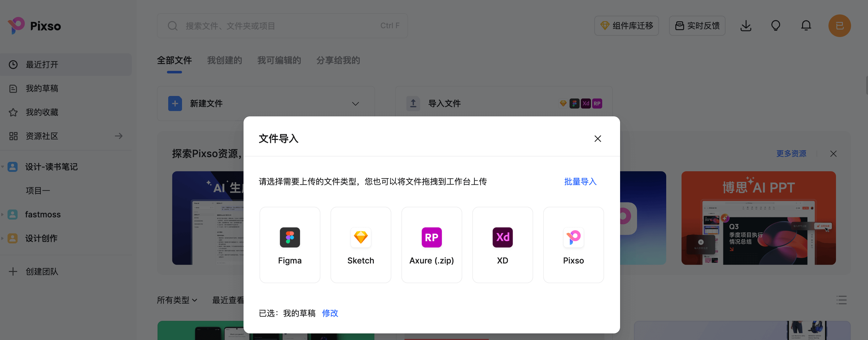Click the fastmoss team avatar icon
This screenshot has height=340, width=868.
click(x=13, y=215)
